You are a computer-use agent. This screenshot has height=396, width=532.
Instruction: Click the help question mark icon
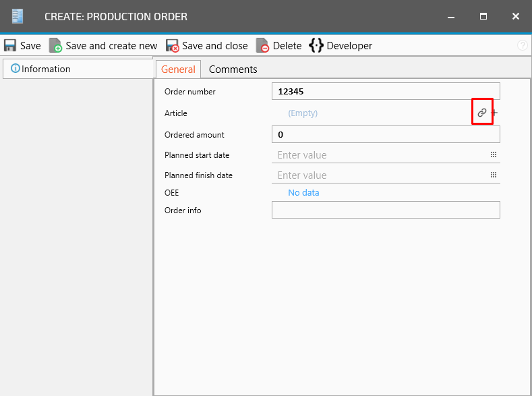coord(522,46)
